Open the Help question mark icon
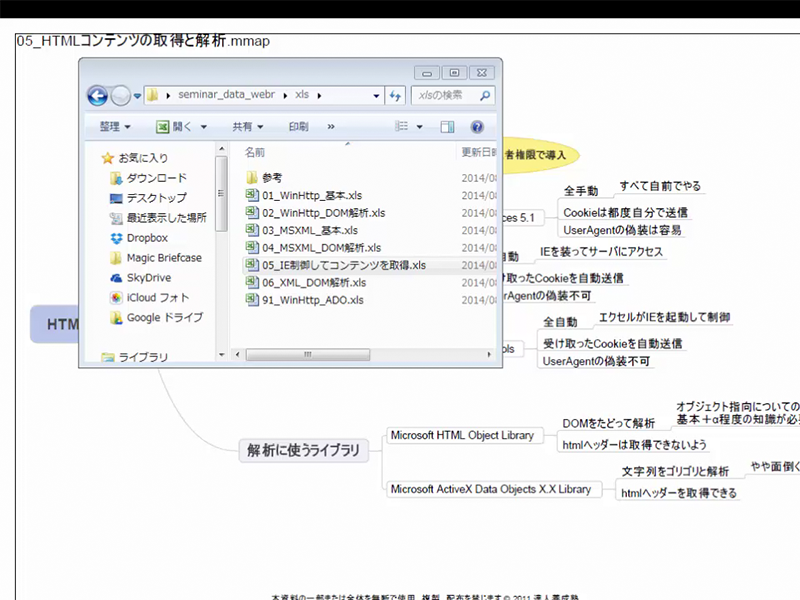The width and height of the screenshot is (800, 600). click(477, 127)
